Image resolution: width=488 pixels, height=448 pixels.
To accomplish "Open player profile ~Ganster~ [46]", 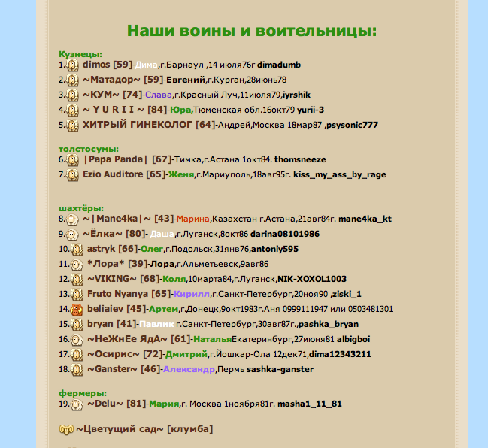I will 124,369.
